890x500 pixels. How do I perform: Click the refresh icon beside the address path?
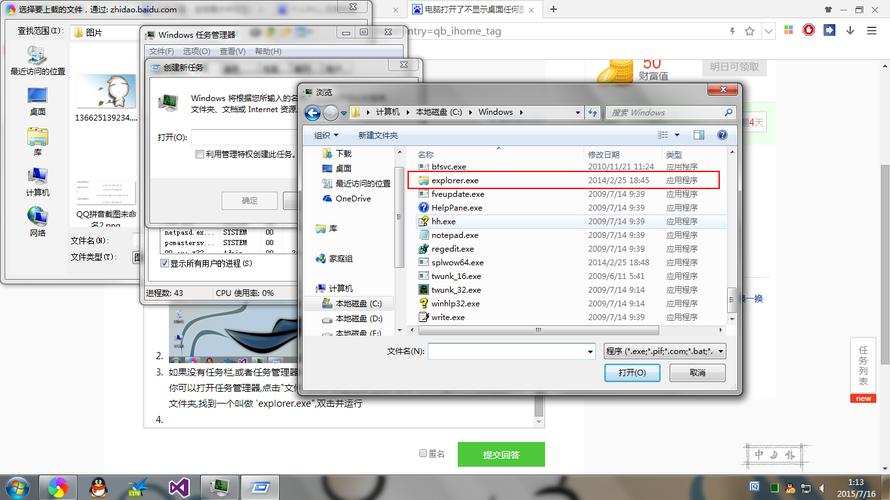593,112
